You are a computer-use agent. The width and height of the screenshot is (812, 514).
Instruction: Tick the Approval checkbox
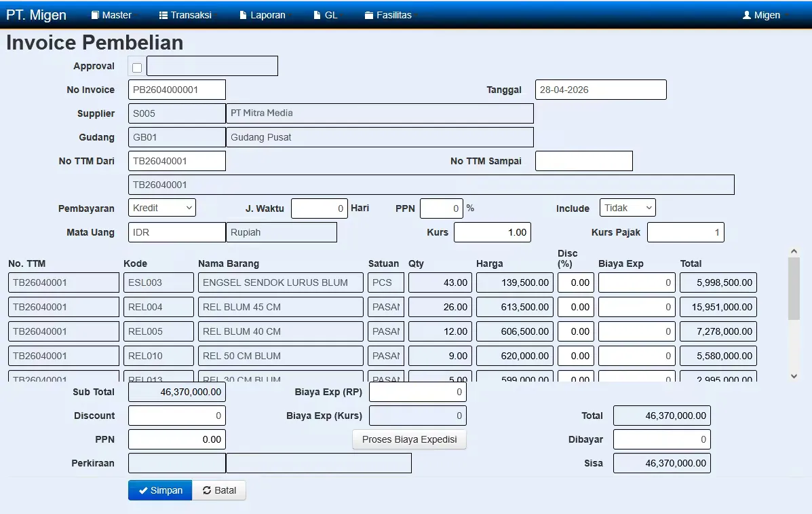pos(137,67)
